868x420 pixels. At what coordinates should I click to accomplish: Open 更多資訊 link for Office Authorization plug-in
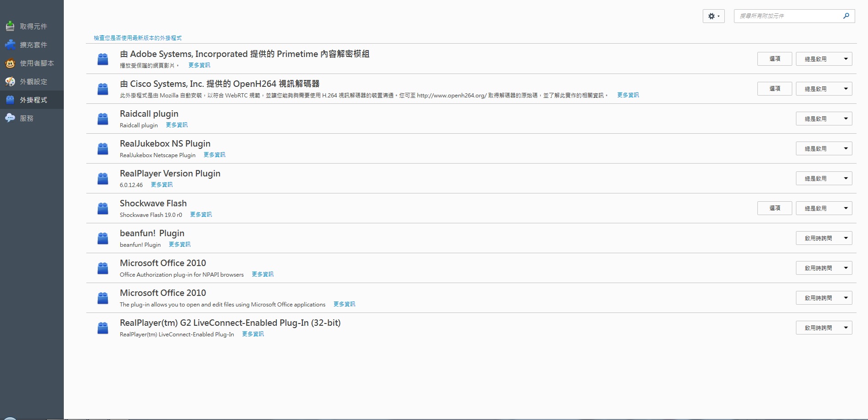point(263,274)
